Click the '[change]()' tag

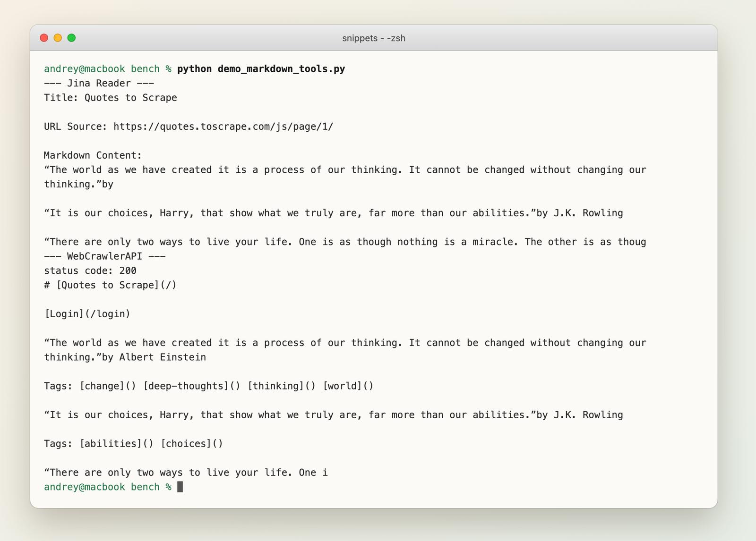pos(108,386)
